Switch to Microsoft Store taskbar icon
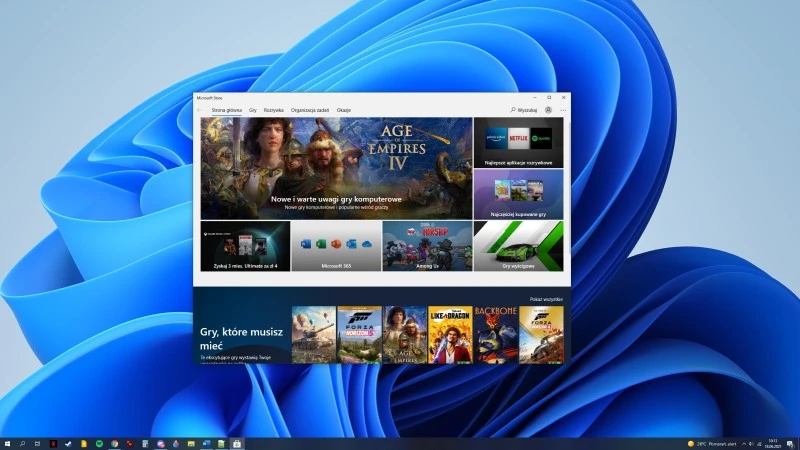Screen dimensions: 800x450 click(x=237, y=444)
